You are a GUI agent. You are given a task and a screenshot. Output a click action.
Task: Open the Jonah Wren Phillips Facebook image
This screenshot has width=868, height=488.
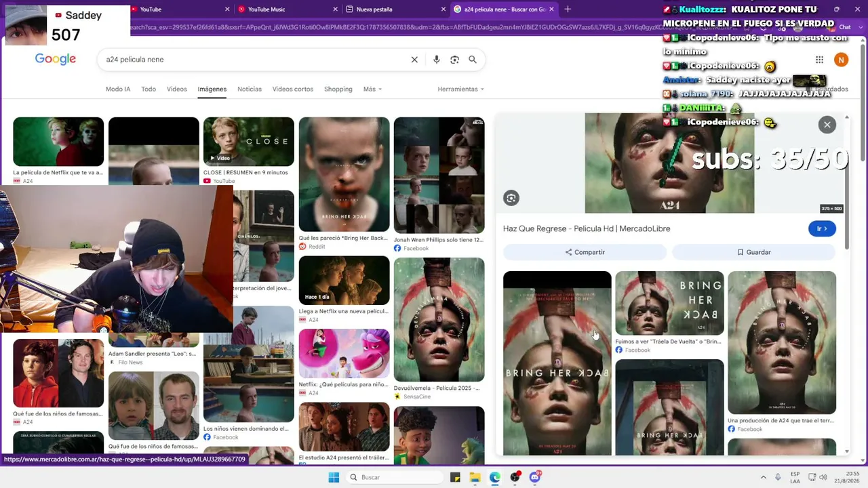point(439,176)
